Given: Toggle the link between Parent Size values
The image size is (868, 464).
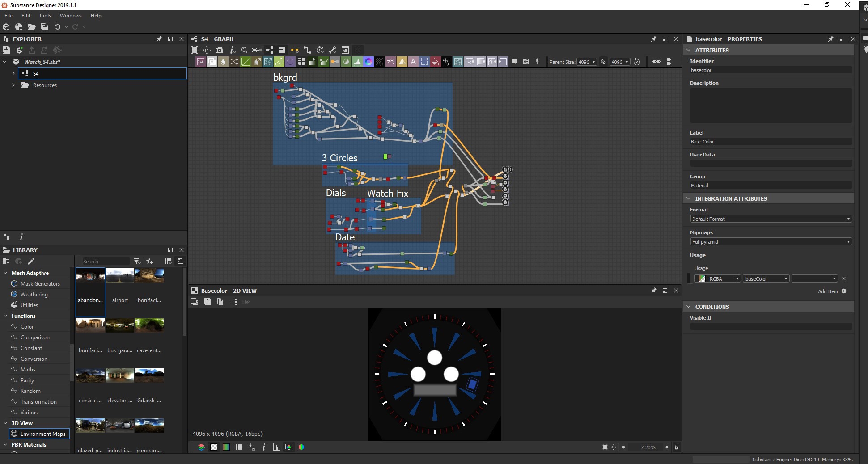Looking at the screenshot, I should [x=603, y=62].
